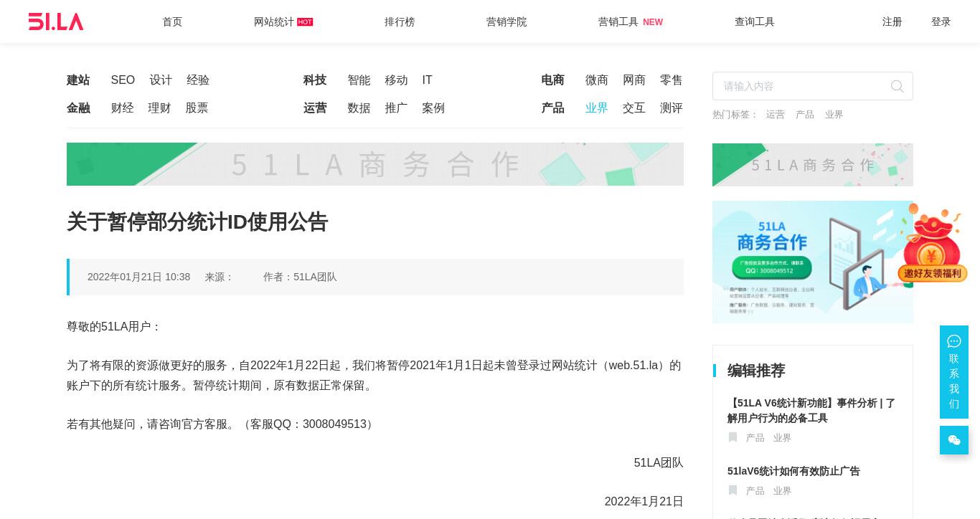
Task: Select the 数据 category
Action: [x=359, y=108]
